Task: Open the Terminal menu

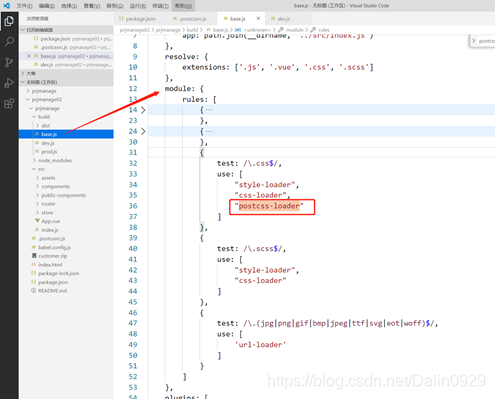Action: pyautogui.click(x=160, y=6)
